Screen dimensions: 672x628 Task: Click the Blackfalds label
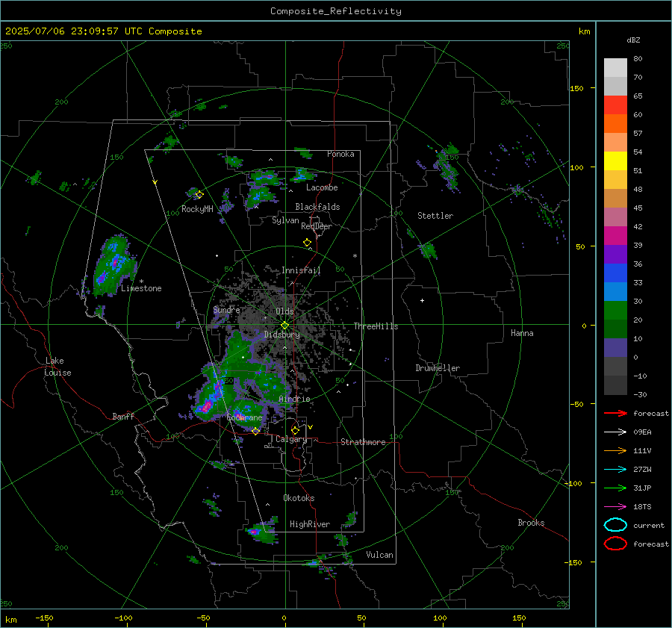tap(317, 207)
